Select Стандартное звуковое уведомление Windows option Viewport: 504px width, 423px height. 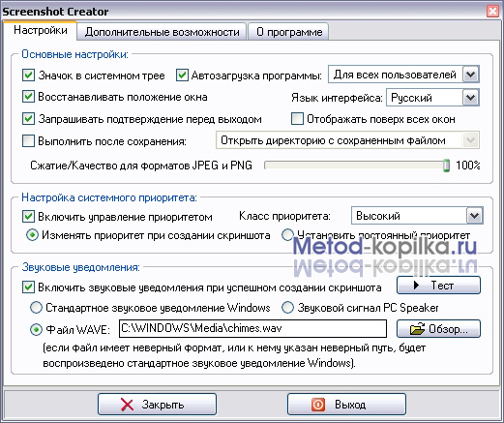(36, 308)
